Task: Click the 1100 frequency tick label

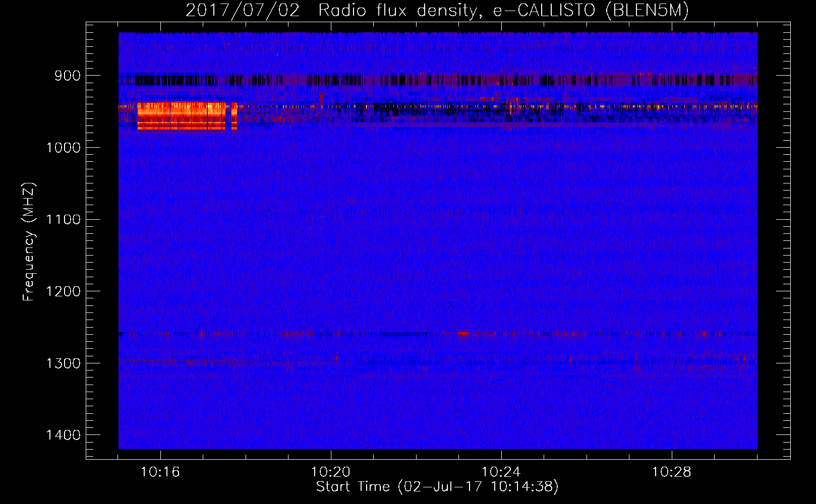Action: click(63, 220)
